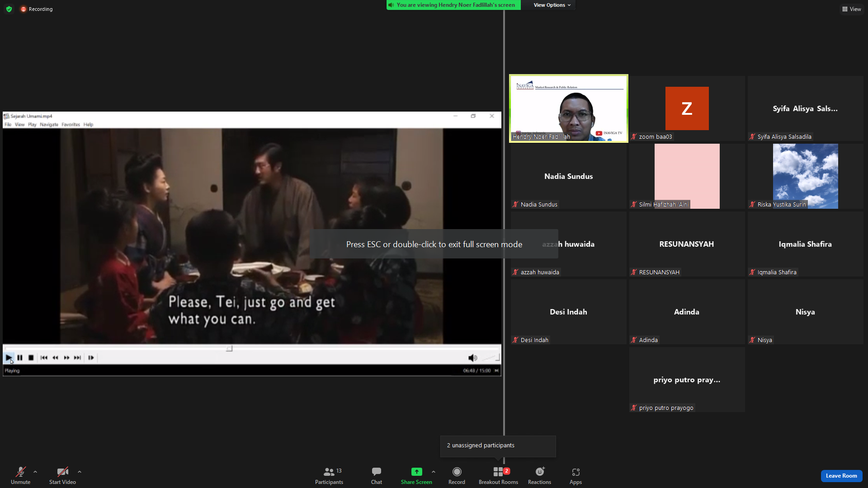
Task: Select Adinda participant tile
Action: pos(687,312)
